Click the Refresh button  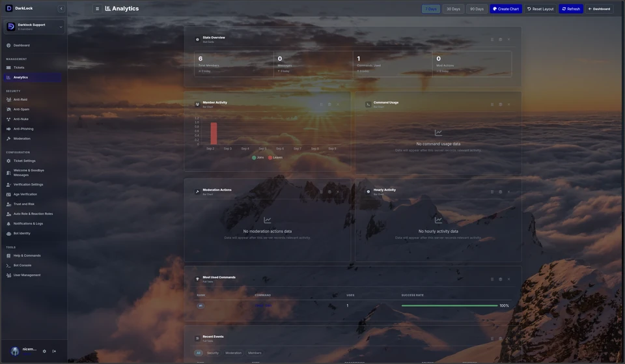click(571, 8)
